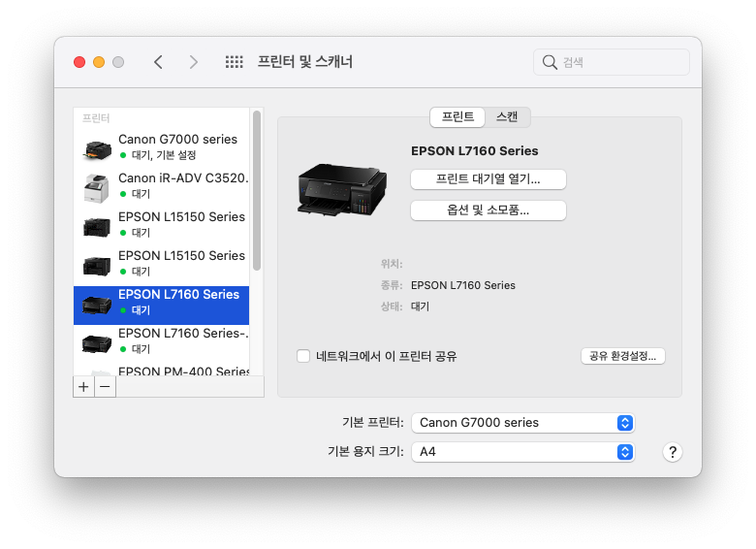Screen dimensions: 756x549
Task: Click the printer list scrollbar
Action: tap(257, 190)
